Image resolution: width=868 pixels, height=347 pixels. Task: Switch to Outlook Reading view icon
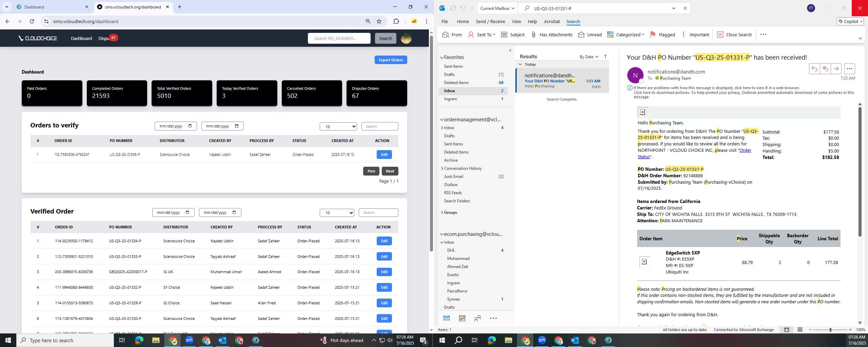(800, 330)
